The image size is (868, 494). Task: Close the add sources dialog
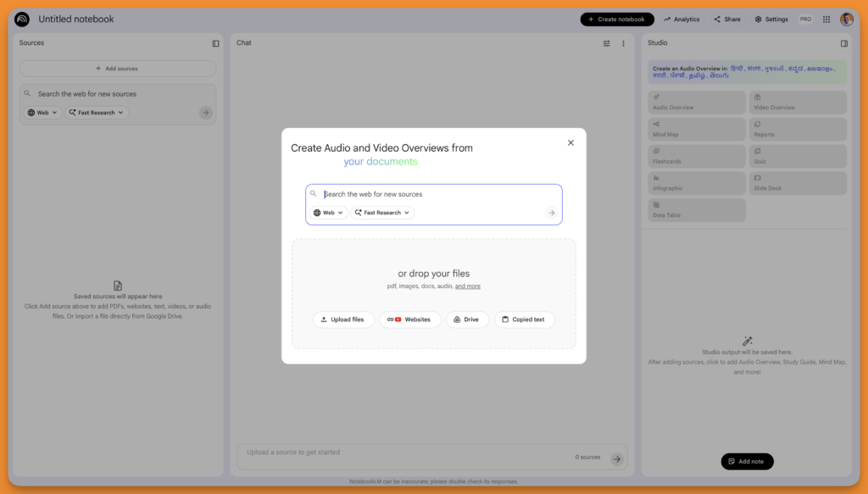click(570, 142)
